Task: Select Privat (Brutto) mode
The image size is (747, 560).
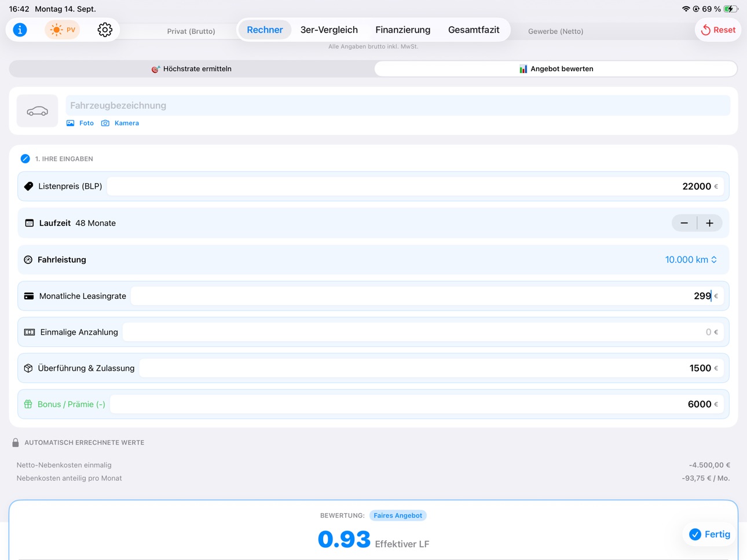Action: [x=191, y=31]
